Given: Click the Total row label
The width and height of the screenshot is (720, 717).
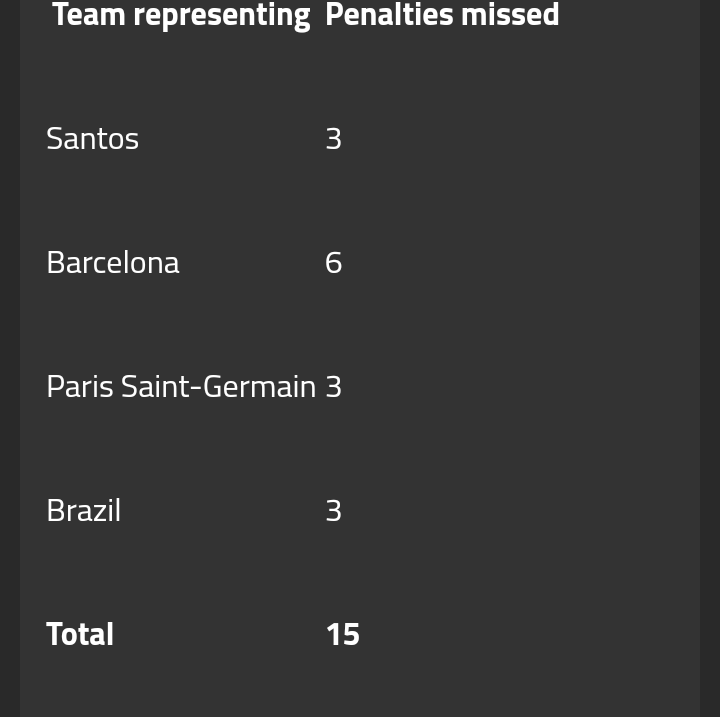Looking at the screenshot, I should tap(80, 634).
